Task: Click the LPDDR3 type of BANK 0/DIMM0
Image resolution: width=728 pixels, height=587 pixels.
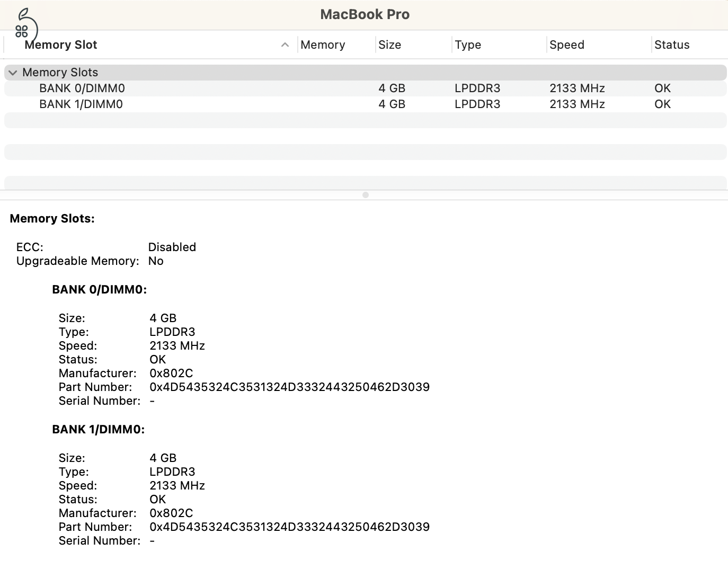Action: [x=477, y=88]
